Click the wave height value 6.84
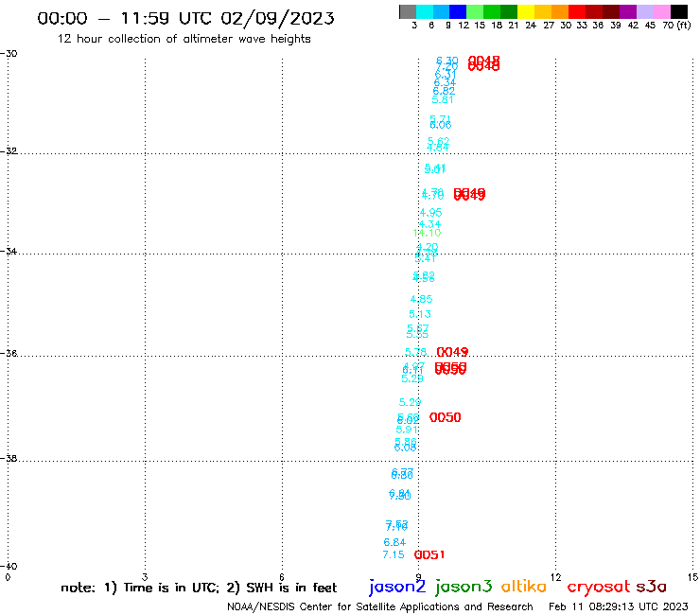 pos(394,543)
